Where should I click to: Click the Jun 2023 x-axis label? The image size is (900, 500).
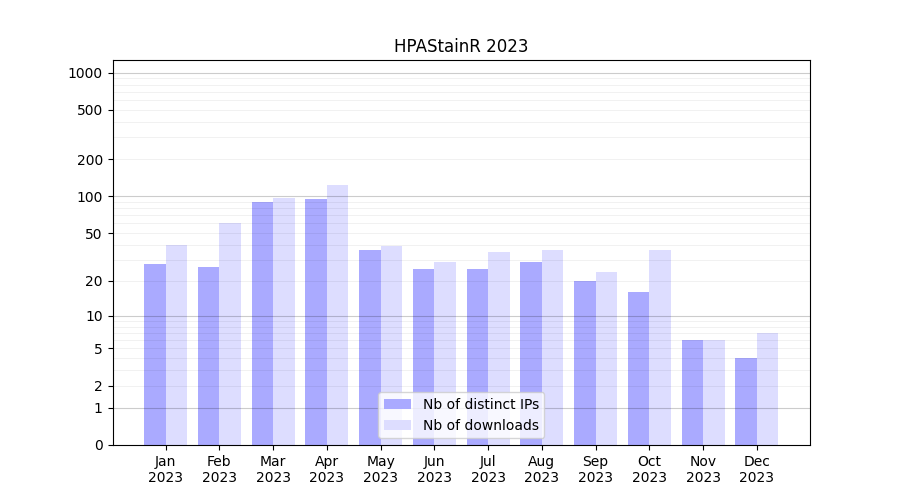434,469
